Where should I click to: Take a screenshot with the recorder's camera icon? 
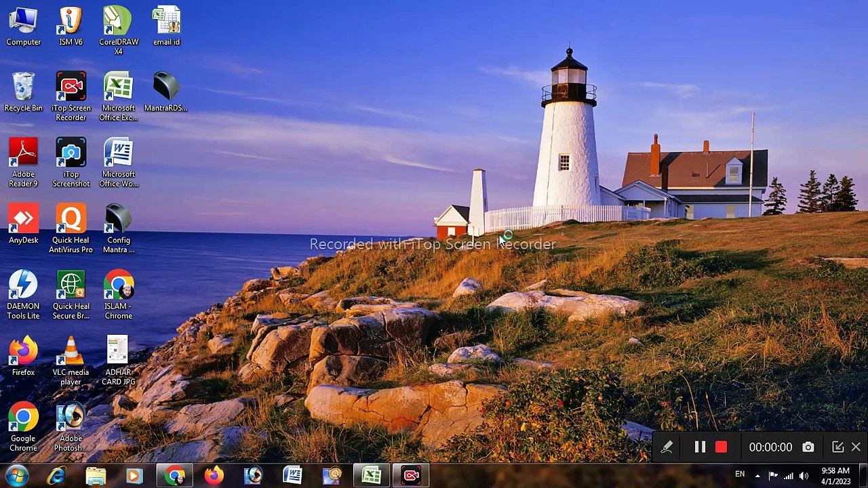pos(808,447)
